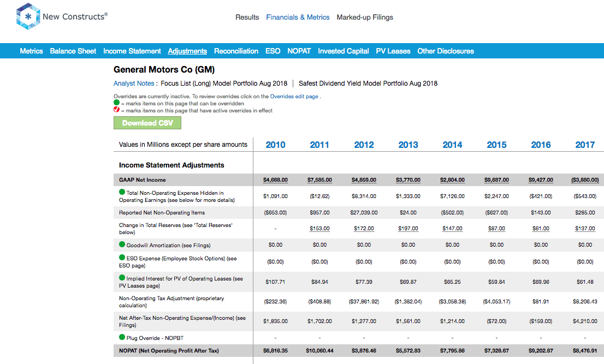
Task: Select the 2012 column header
Action: tap(364, 145)
